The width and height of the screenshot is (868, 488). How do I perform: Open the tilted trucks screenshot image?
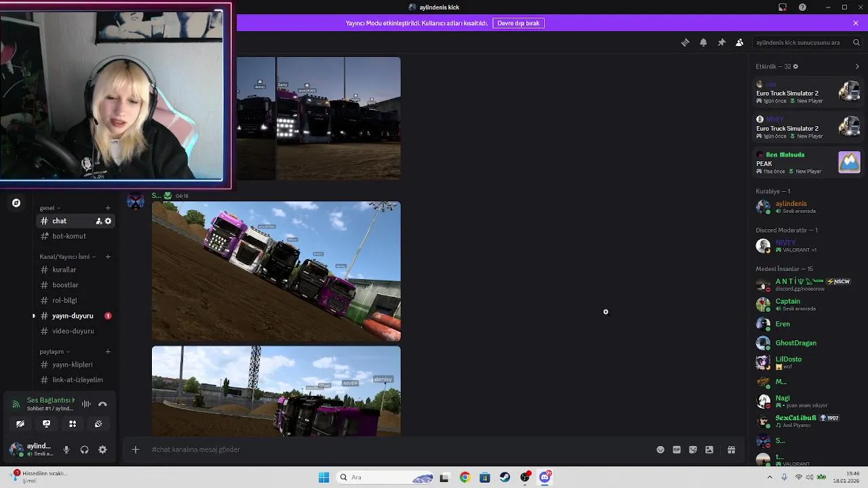point(276,271)
